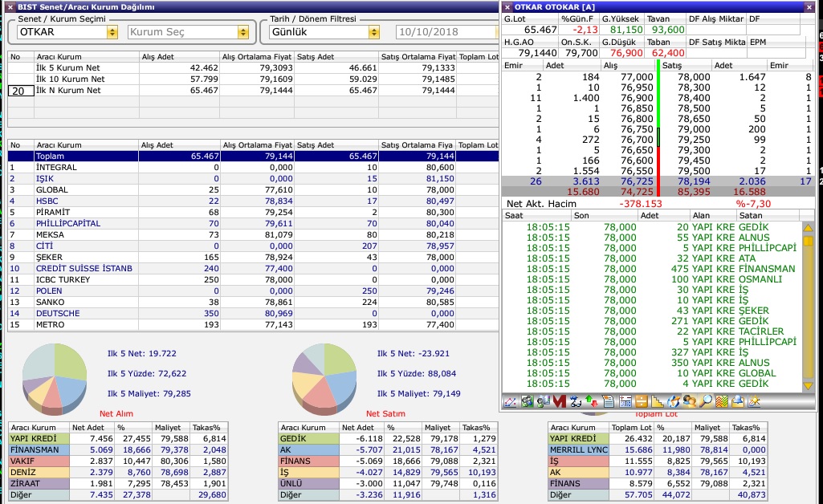The image size is (823, 504).
Task: Click the red M icon in OTKAR toolbar
Action: click(559, 402)
